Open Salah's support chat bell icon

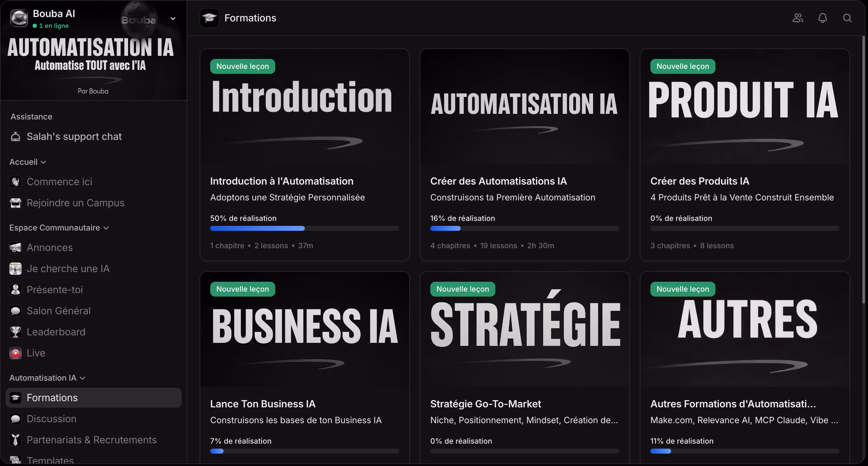[x=15, y=137]
